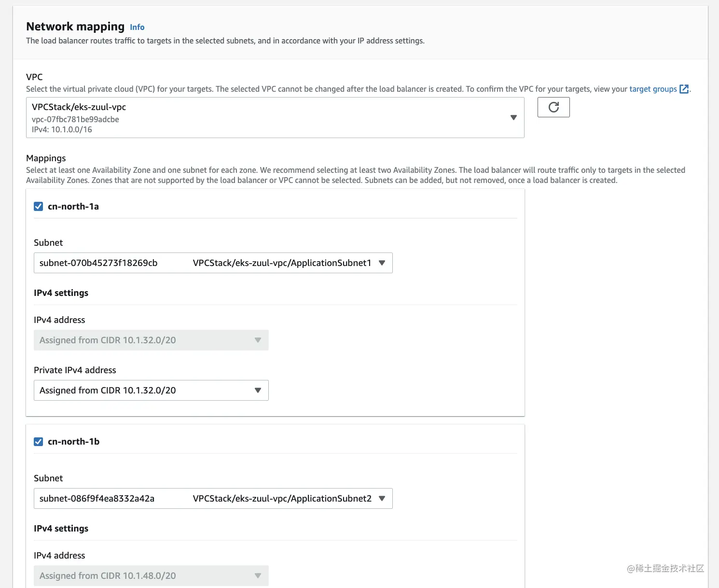Click the subnet-086f9f4ea8332a42a text
Screen dimensions: 719x588
click(97, 499)
